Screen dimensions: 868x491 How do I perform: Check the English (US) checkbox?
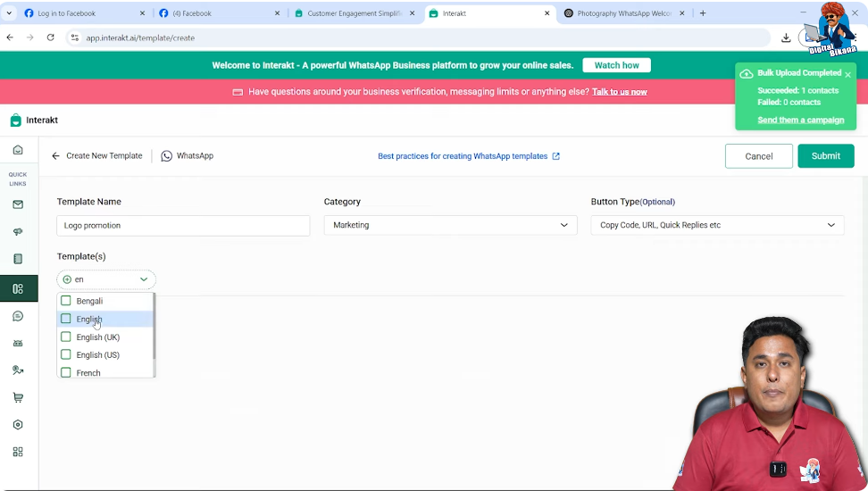coord(66,354)
